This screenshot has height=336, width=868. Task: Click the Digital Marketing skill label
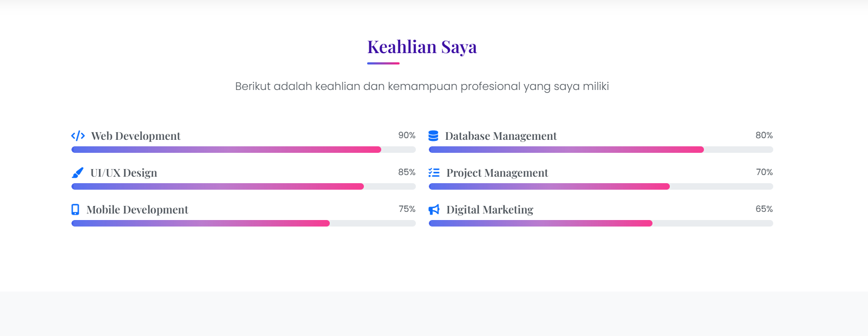(x=490, y=210)
